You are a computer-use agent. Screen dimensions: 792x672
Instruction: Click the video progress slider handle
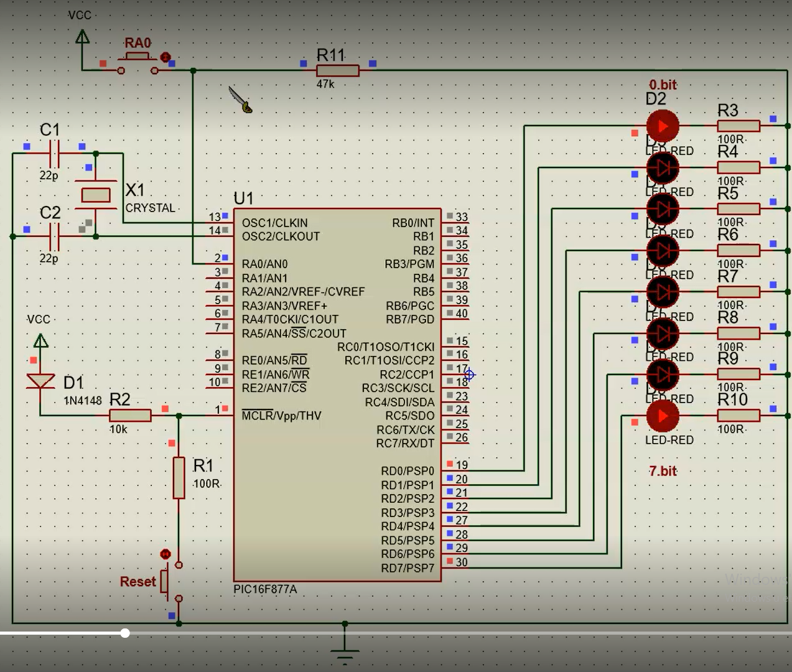coord(125,633)
